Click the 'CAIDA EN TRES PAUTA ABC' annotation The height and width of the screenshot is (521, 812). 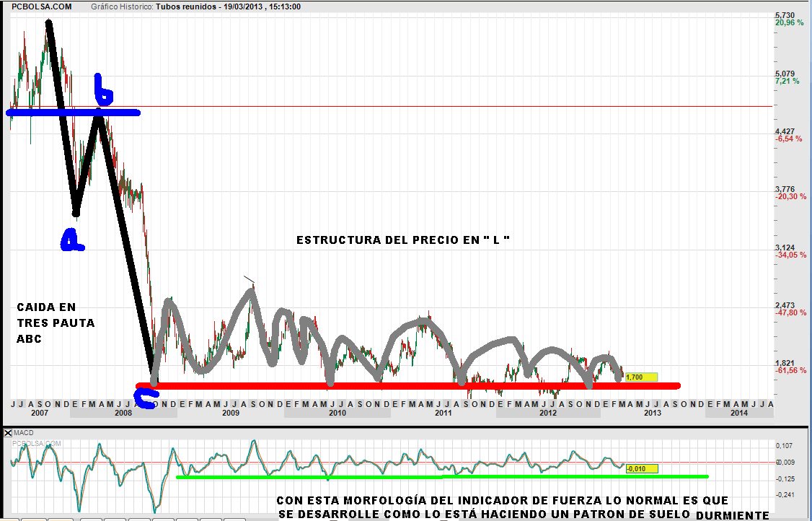point(56,323)
